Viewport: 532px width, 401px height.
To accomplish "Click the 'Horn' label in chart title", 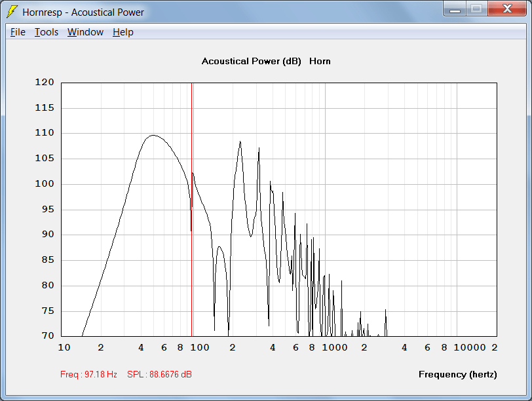I will click(x=320, y=62).
